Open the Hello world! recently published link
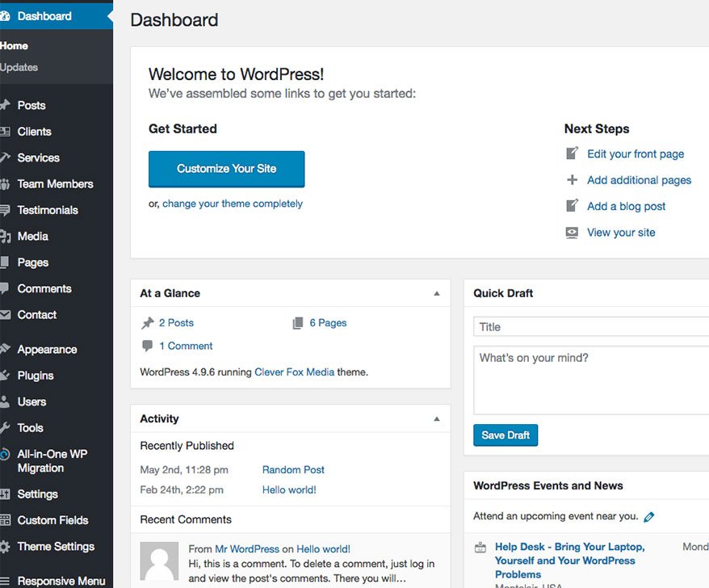Screen dimensions: 709x588 pyautogui.click(x=289, y=489)
